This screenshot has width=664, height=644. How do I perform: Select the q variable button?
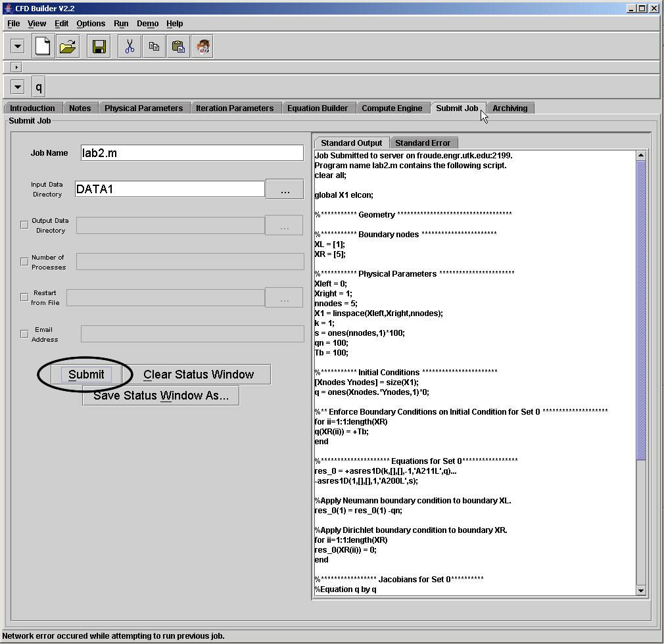(x=39, y=87)
